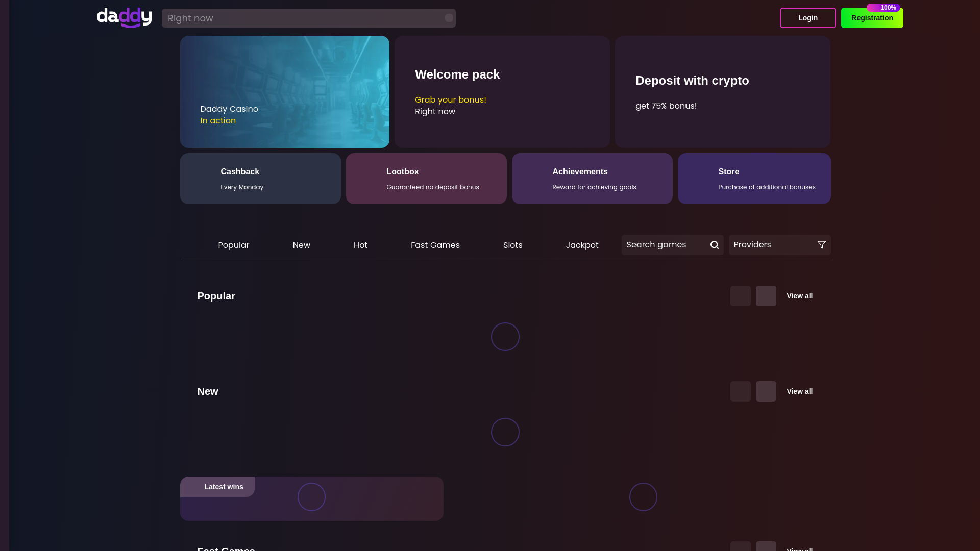Image resolution: width=980 pixels, height=551 pixels.
Task: Click the green Registration button
Action: (872, 18)
